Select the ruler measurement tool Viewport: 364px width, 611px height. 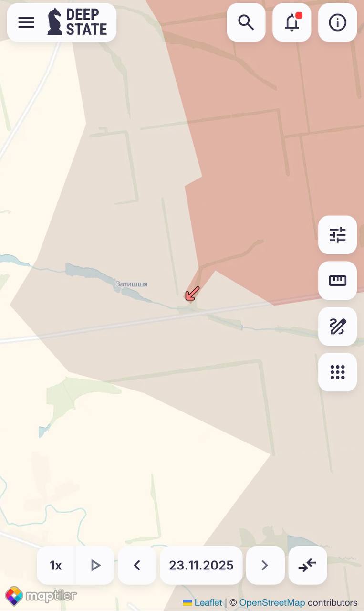pos(338,281)
